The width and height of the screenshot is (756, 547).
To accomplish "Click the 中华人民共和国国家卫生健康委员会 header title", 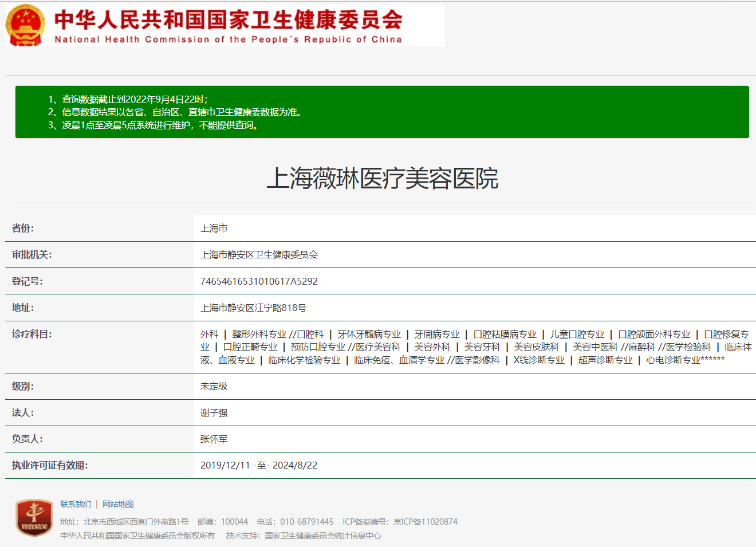I will click(x=229, y=19).
